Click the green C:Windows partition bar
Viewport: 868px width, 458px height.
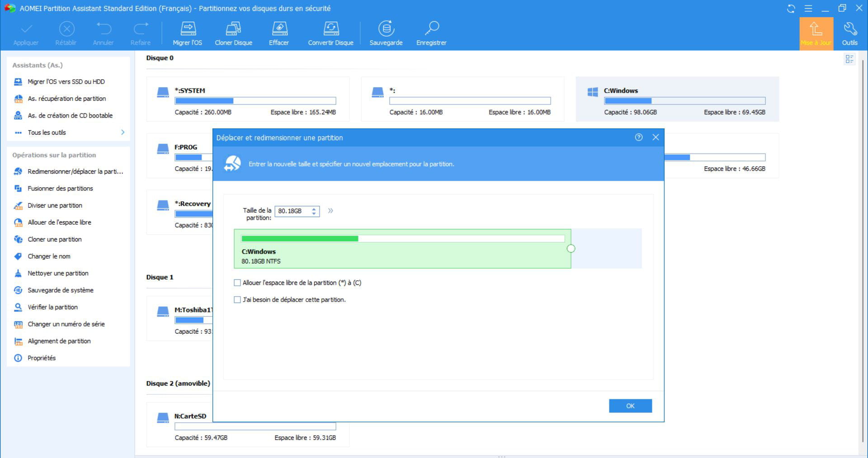coord(402,249)
